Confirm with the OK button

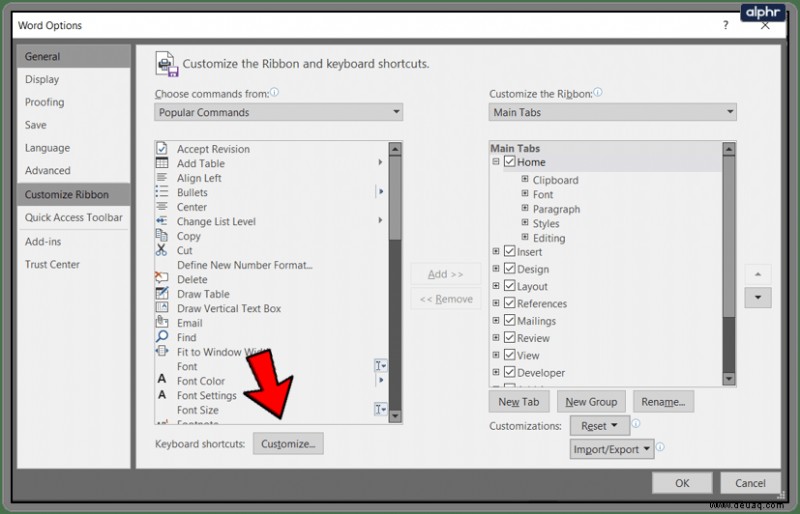[682, 483]
